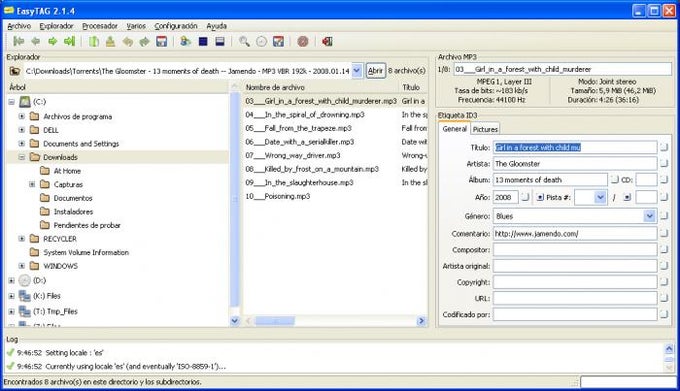Open the Archivo menu

pyautogui.click(x=19, y=26)
